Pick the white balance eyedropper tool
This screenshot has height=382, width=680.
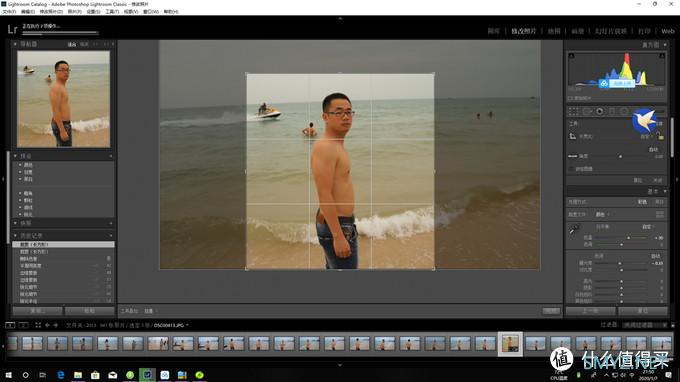pos(574,229)
